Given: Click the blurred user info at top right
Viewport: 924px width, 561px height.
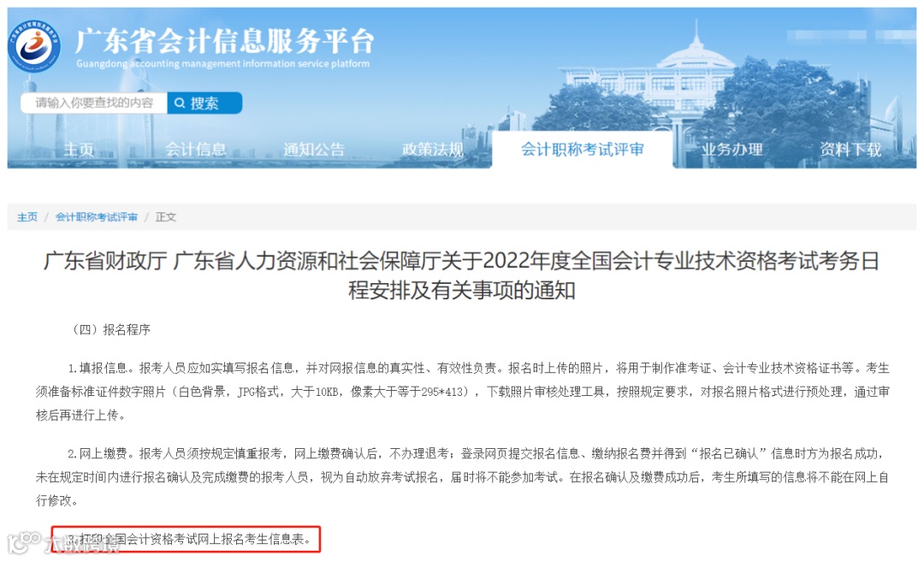Looking at the screenshot, I should pyautogui.click(x=851, y=35).
